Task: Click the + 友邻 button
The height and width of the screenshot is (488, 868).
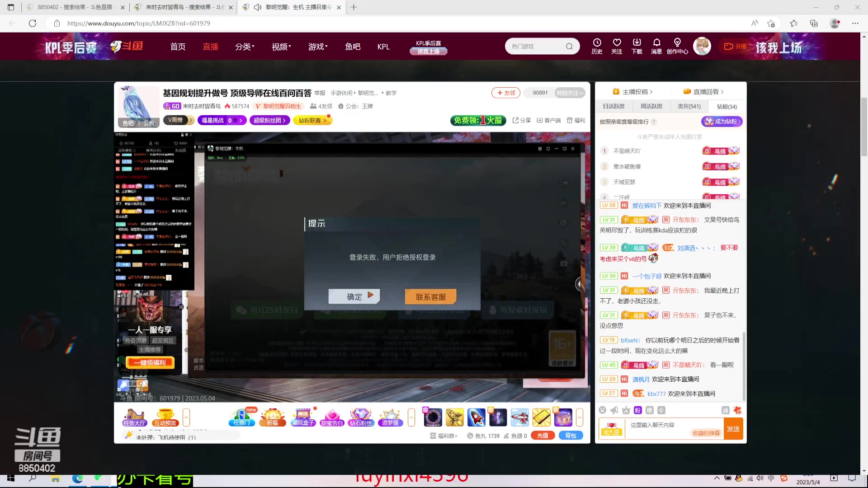Action: point(506,93)
